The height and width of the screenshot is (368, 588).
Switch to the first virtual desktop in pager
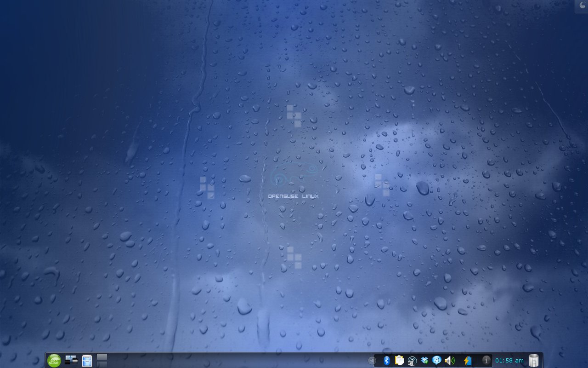coord(102,357)
